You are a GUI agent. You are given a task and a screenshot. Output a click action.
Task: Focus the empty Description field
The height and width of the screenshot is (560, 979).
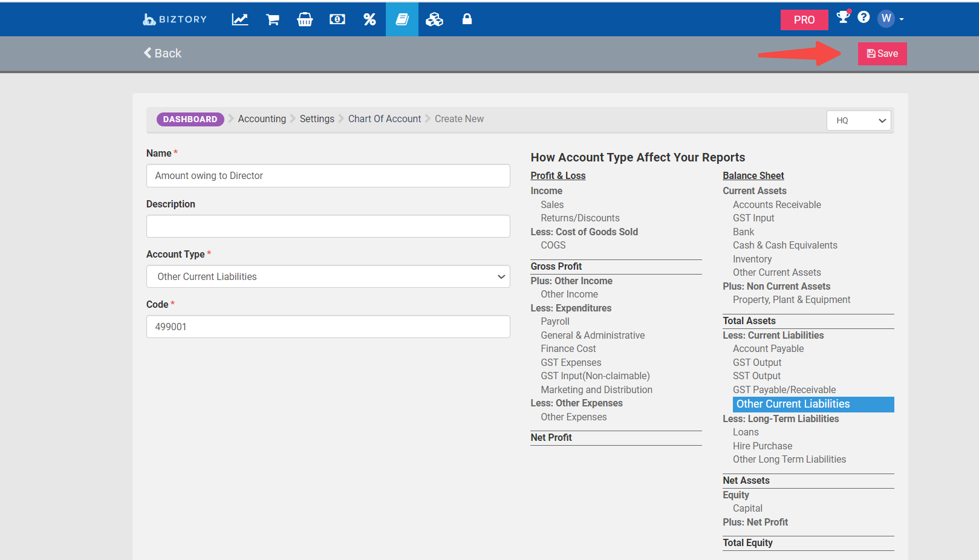328,226
